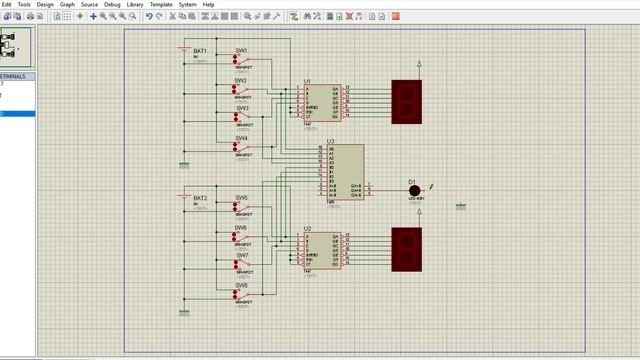
Task: Click the Toggle False Origin icon
Action: [x=80, y=16]
